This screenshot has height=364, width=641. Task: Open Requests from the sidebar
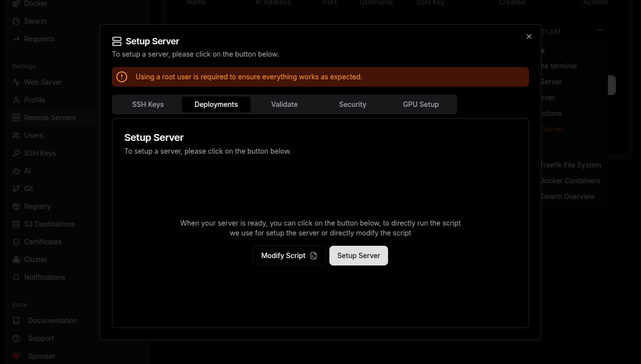16,38
